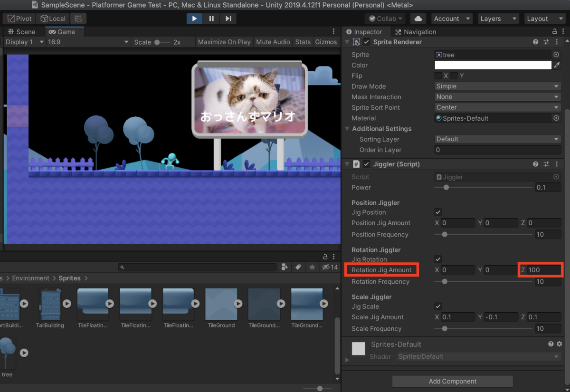The width and height of the screenshot is (570, 392).
Task: Click the Environment breadcrumb folder
Action: tap(30, 278)
